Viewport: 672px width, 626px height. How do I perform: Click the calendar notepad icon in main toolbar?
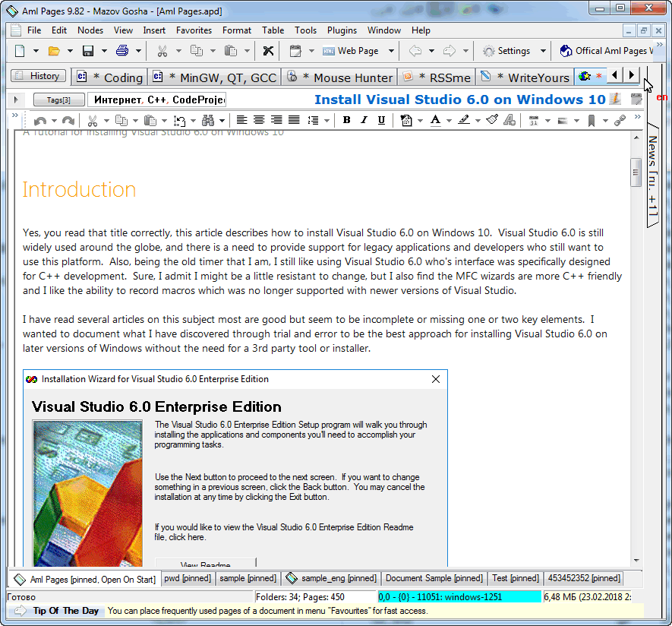[295, 51]
